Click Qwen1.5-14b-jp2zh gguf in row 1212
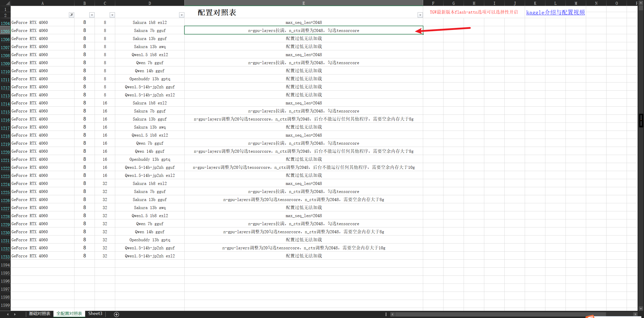The width and height of the screenshot is (644, 318). (x=150, y=87)
